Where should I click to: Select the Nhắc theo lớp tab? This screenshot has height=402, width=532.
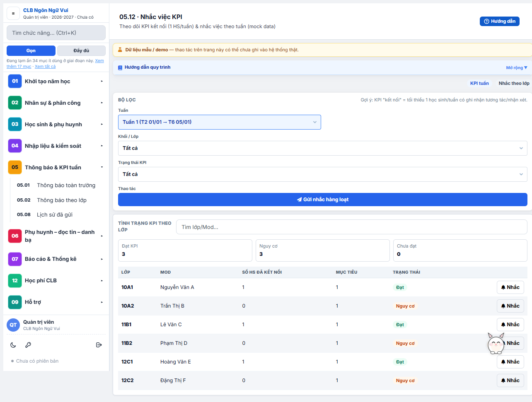click(x=514, y=83)
